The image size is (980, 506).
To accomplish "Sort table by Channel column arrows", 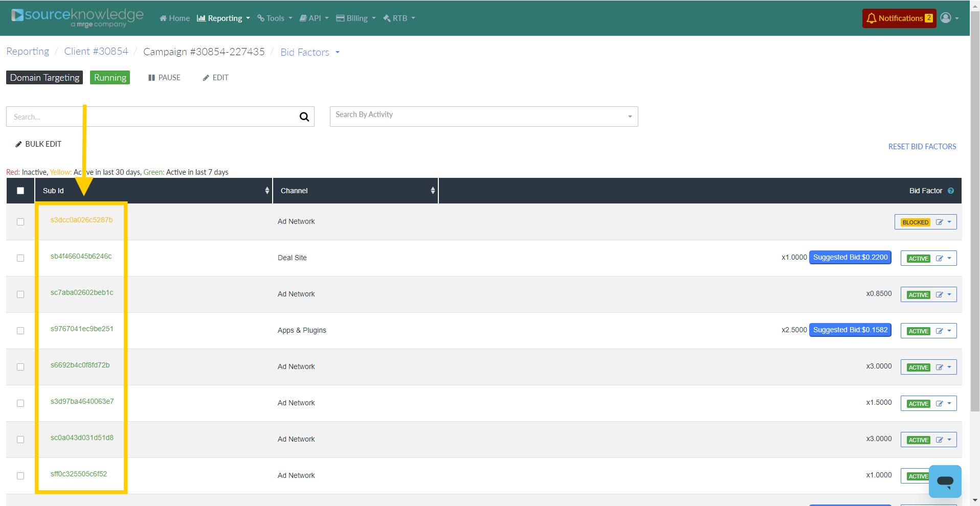I will [433, 191].
